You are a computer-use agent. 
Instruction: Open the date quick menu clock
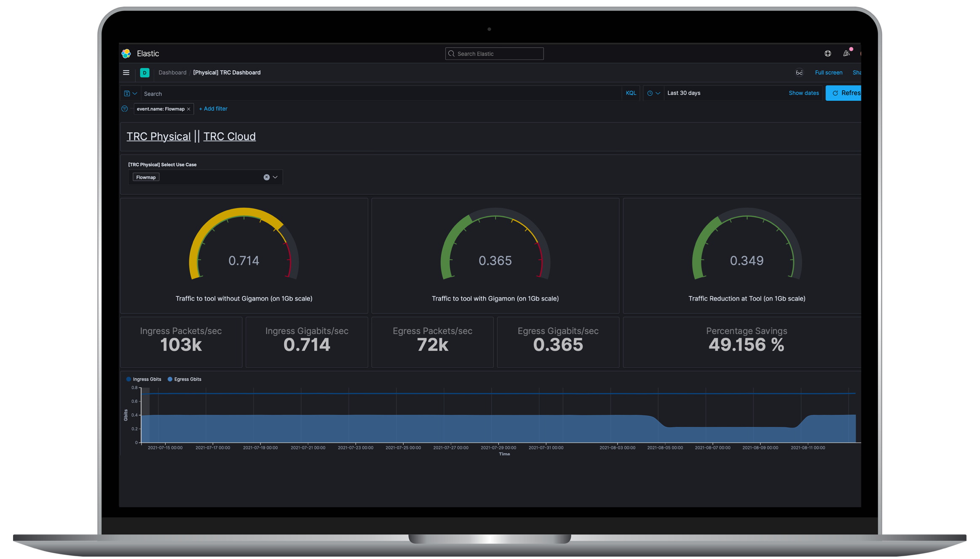(x=653, y=93)
